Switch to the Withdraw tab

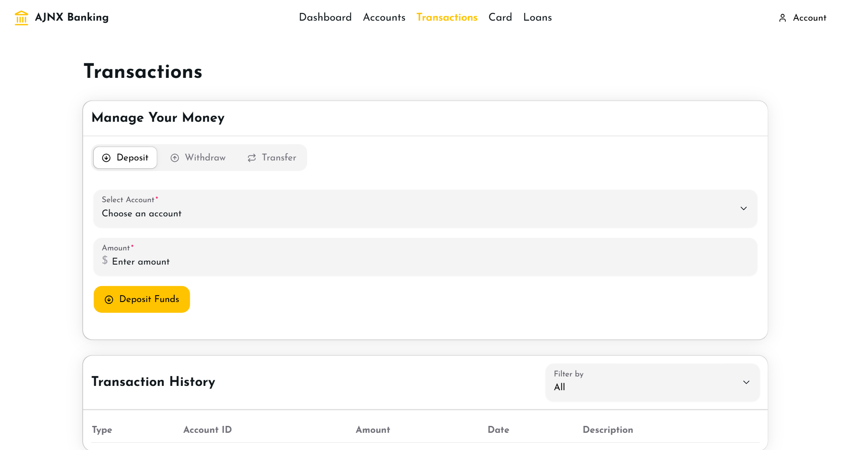point(198,158)
